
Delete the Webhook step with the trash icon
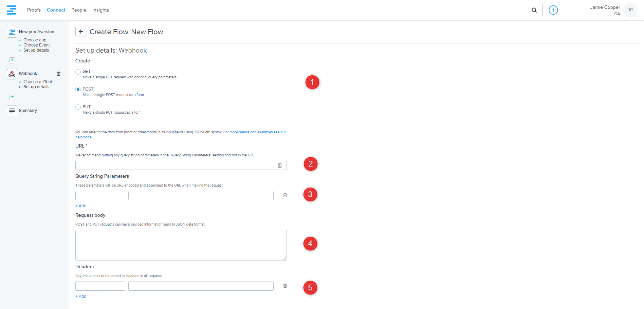tap(58, 74)
